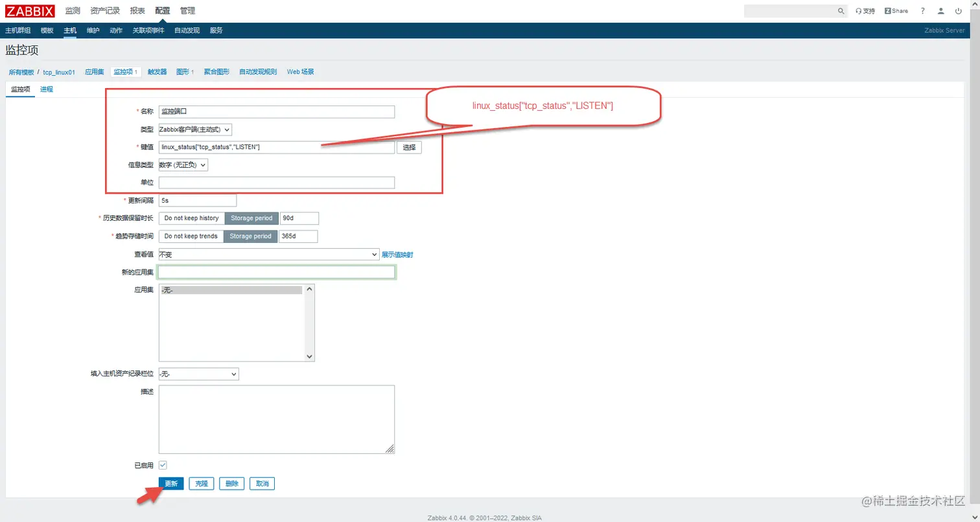Go to 维护 submenu

(93, 30)
